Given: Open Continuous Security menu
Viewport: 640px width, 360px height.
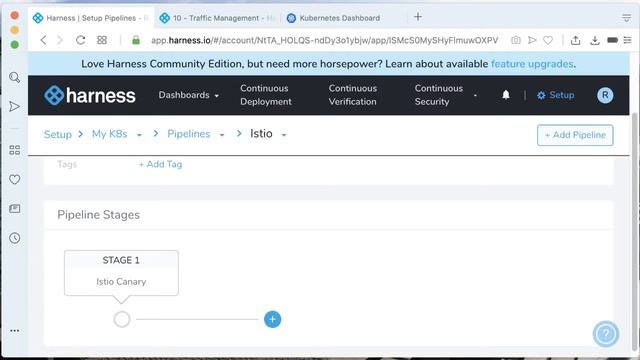Looking at the screenshot, I should click(439, 95).
